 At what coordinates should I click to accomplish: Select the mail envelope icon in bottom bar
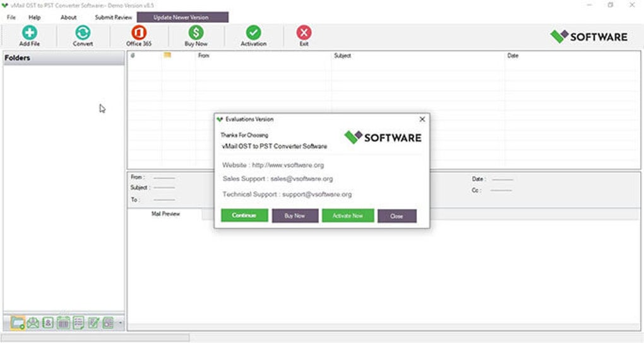(33, 323)
